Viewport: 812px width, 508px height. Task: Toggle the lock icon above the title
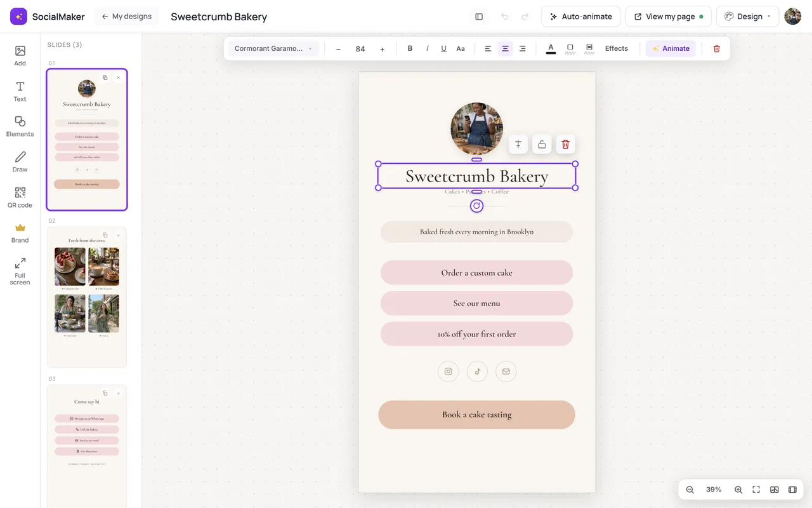[542, 144]
